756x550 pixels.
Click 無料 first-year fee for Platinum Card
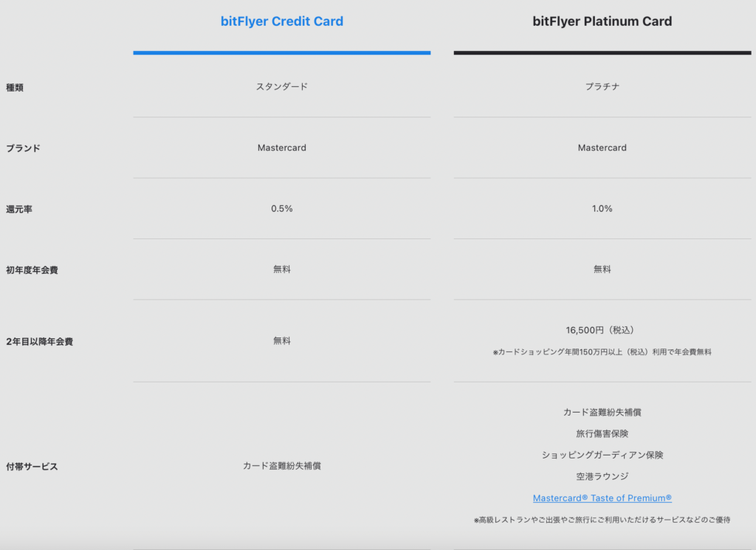pyautogui.click(x=602, y=269)
